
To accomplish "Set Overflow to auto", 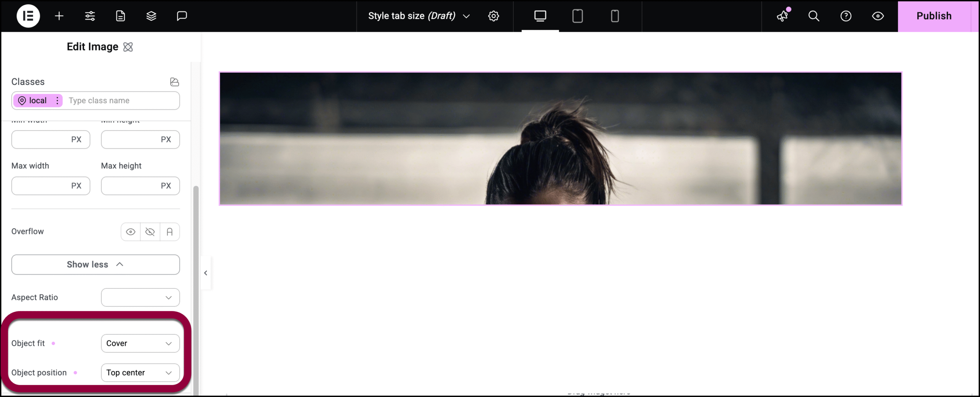I will tap(170, 232).
